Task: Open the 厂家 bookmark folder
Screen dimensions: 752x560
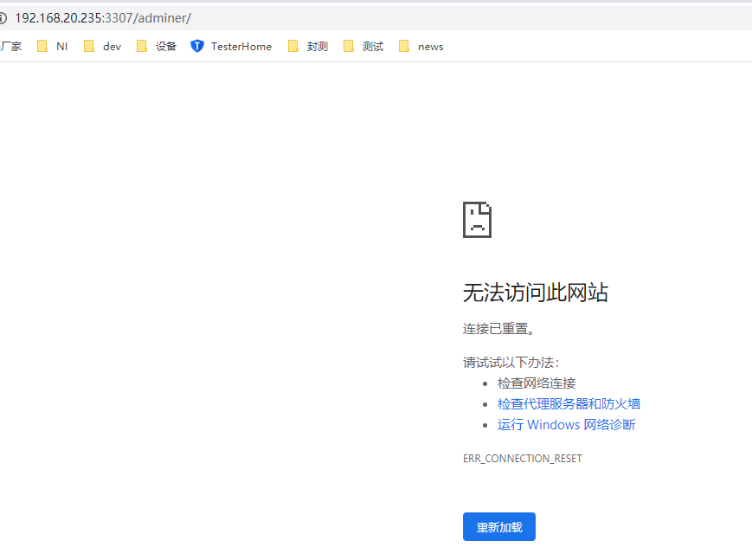Action: point(10,47)
